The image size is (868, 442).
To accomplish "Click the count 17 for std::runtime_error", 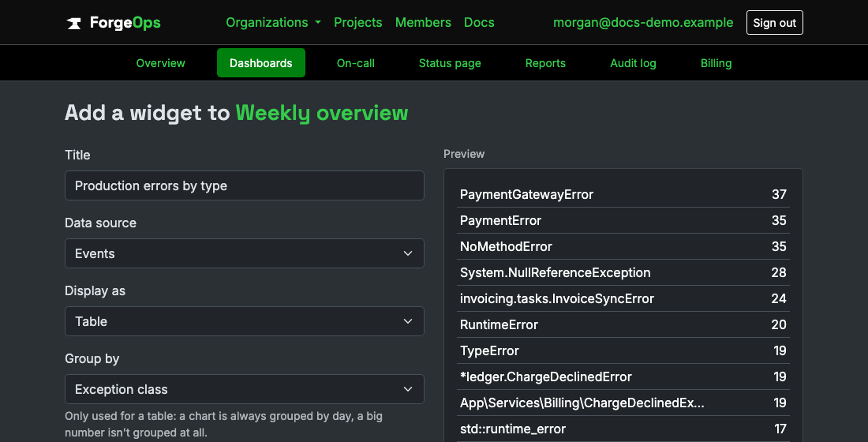I will [x=780, y=429].
